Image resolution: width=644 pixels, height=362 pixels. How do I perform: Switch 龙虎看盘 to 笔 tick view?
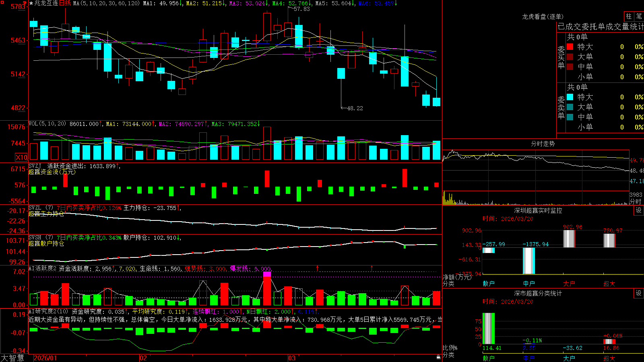point(639,16)
